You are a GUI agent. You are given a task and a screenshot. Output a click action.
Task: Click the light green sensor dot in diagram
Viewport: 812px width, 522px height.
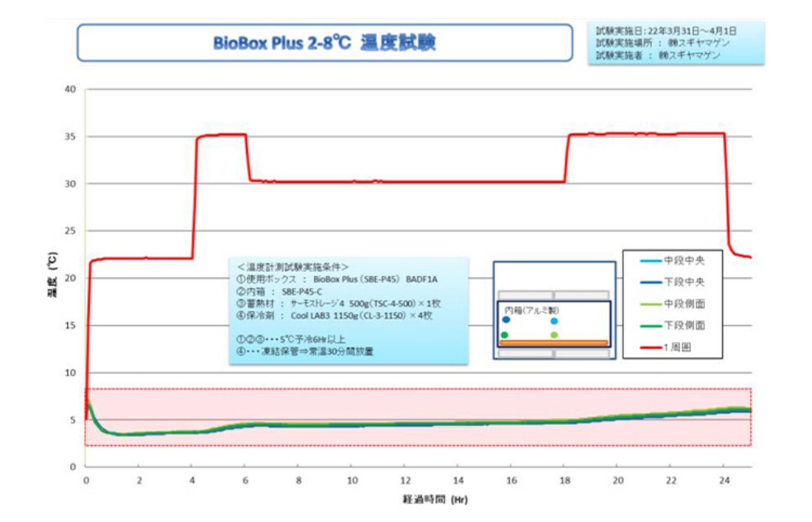[x=554, y=335]
